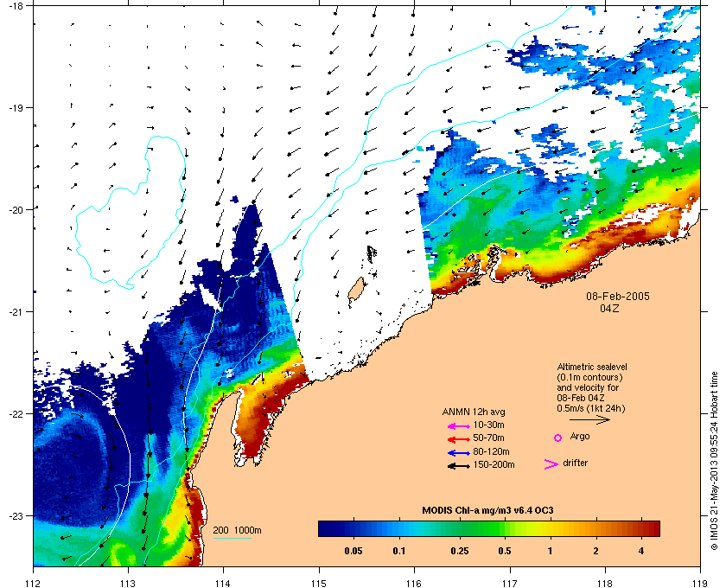Viewport: 726px width, 588px height.
Task: Click longitude axis label 113
Action: pyautogui.click(x=128, y=584)
